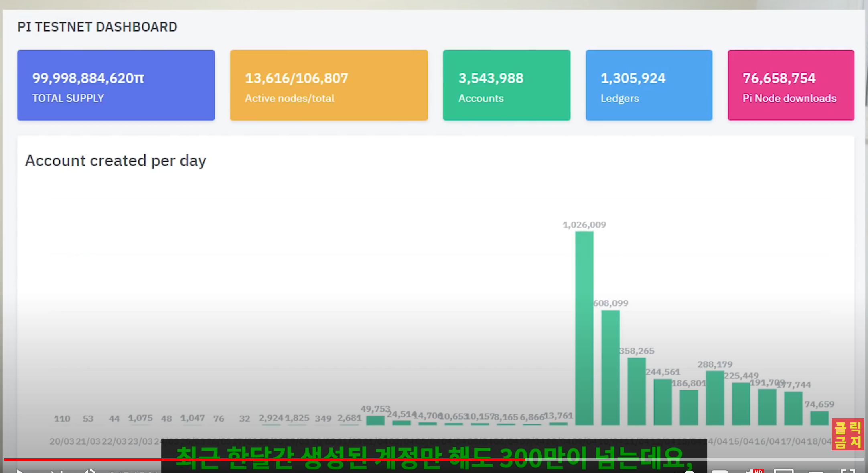Image resolution: width=868 pixels, height=473 pixels.
Task: Click the bar labeled 288,179
Action: pos(715,398)
